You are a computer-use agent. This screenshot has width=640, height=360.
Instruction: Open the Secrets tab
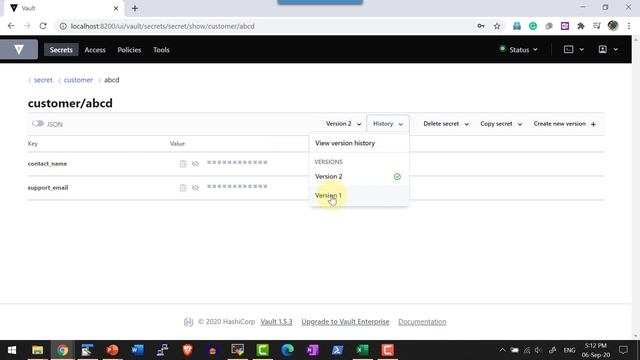[61, 50]
